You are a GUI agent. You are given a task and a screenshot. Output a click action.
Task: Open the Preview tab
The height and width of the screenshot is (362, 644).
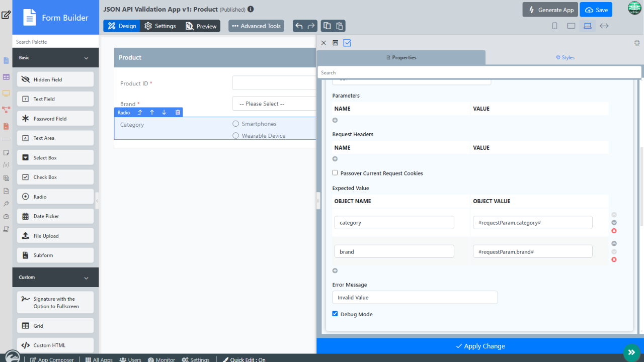(201, 26)
